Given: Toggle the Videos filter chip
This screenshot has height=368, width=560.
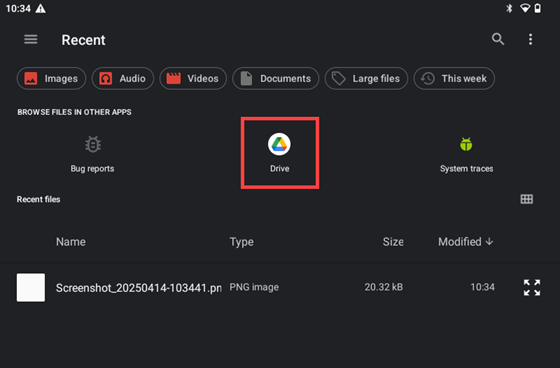Looking at the screenshot, I should point(193,78).
